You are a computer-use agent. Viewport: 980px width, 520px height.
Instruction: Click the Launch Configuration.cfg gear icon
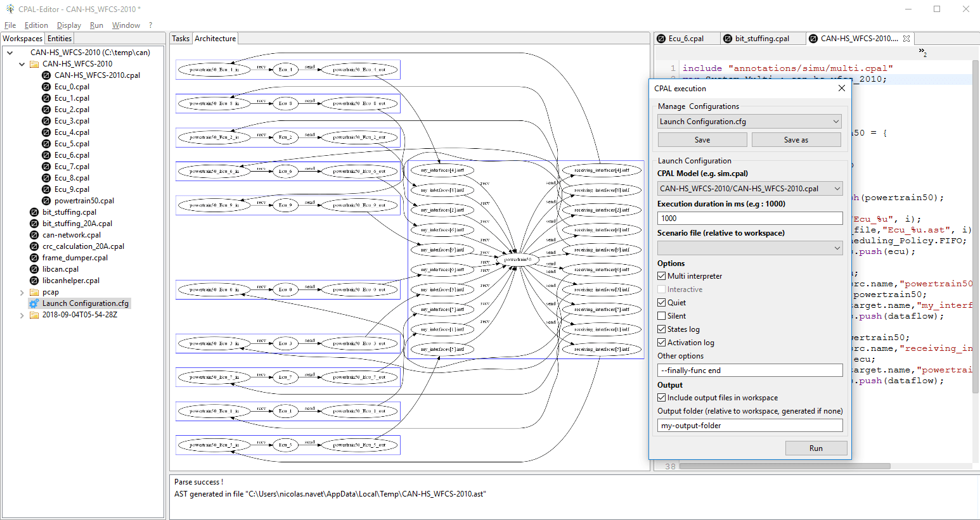pos(34,303)
